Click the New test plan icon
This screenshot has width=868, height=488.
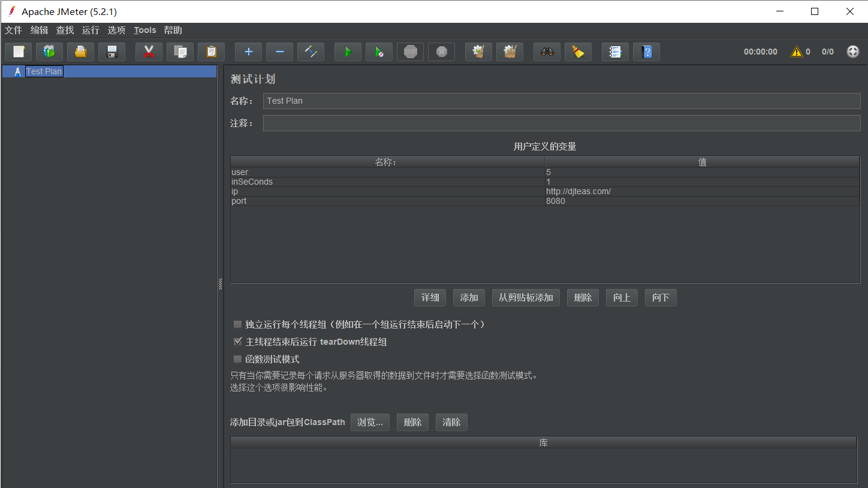18,52
